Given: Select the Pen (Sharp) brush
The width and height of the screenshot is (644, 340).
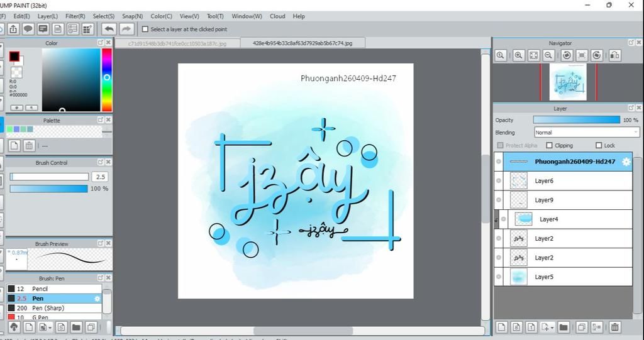Looking at the screenshot, I should [x=54, y=308].
